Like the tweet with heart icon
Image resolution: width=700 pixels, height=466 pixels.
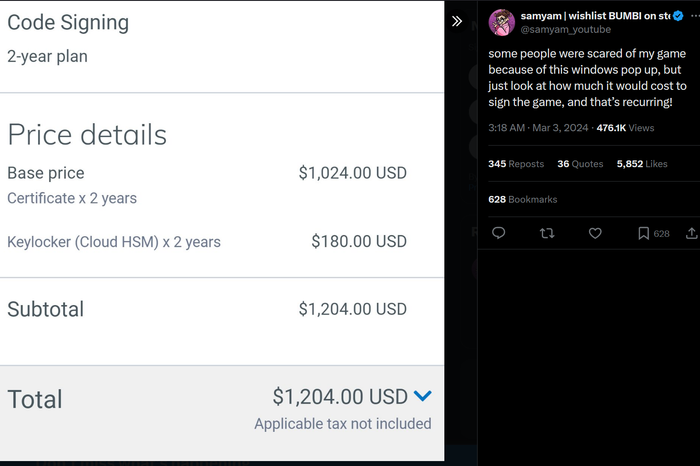coord(595,233)
